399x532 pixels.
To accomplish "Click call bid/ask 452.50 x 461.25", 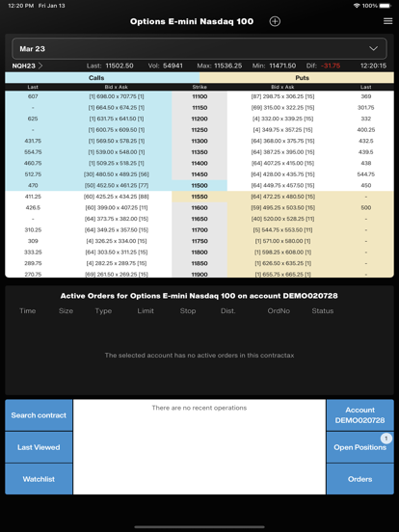I will [117, 186].
